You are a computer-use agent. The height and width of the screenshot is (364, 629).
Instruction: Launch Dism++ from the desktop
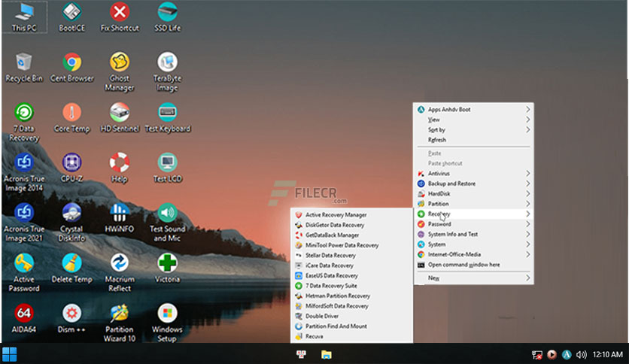point(72,313)
